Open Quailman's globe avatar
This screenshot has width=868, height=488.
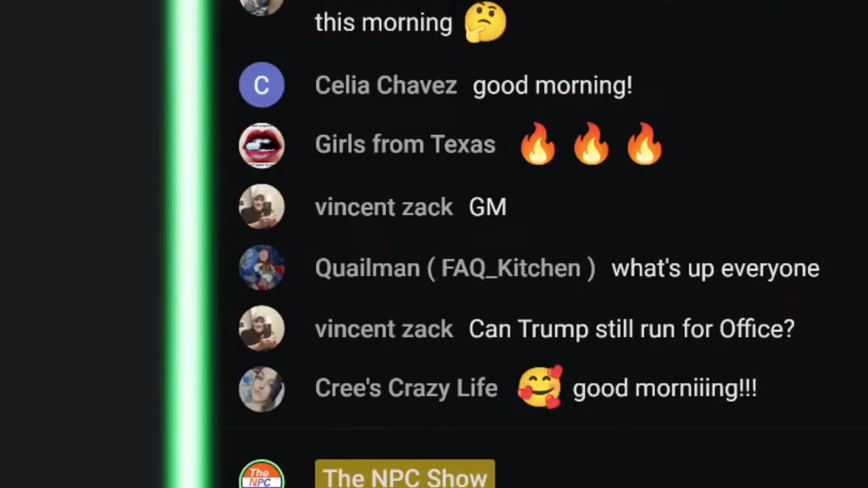click(x=262, y=268)
